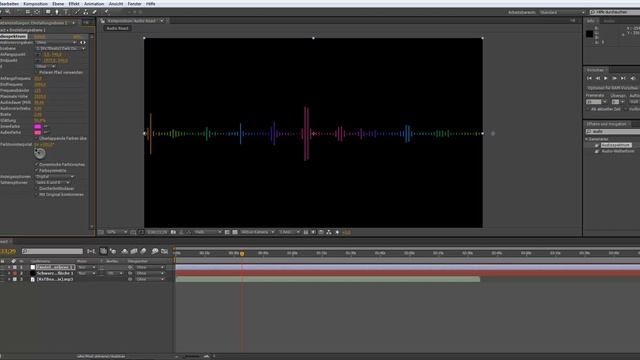Toggle the 'Polaren Pfad verwenden' checkbox

[36, 73]
